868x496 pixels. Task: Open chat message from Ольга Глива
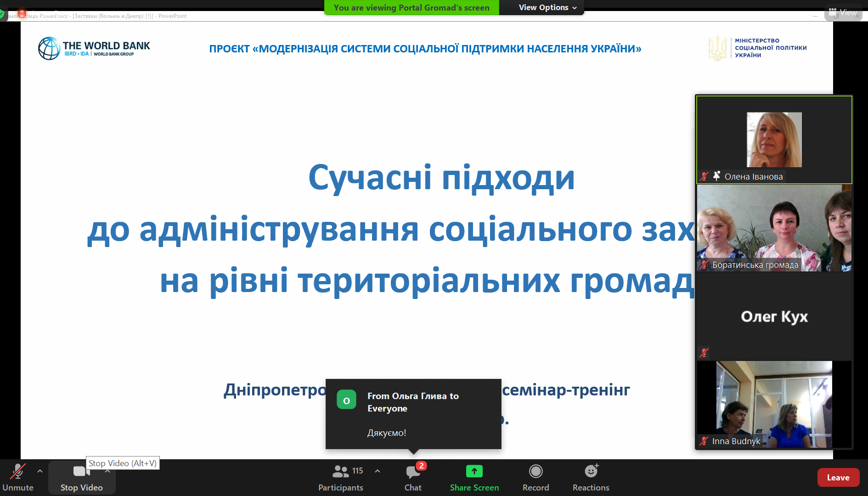coord(413,414)
